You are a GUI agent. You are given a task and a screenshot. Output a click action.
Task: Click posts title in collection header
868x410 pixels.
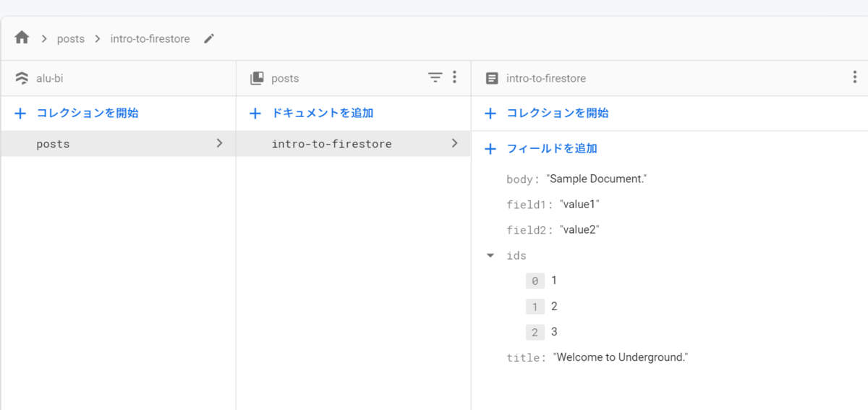[285, 78]
